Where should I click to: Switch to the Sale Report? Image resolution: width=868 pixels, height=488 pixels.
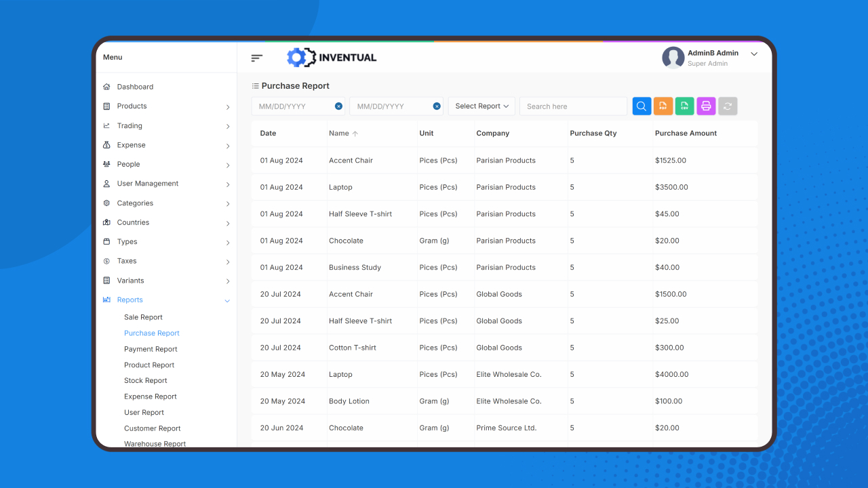143,317
